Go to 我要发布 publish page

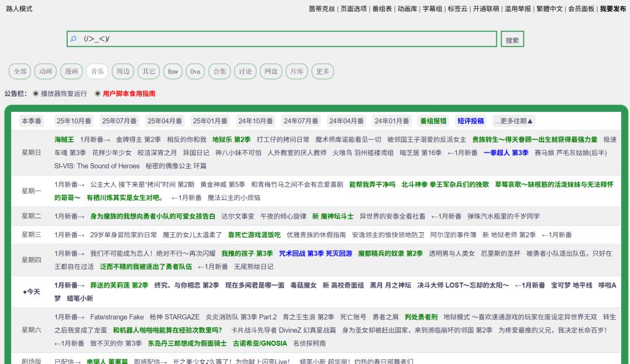coord(612,9)
